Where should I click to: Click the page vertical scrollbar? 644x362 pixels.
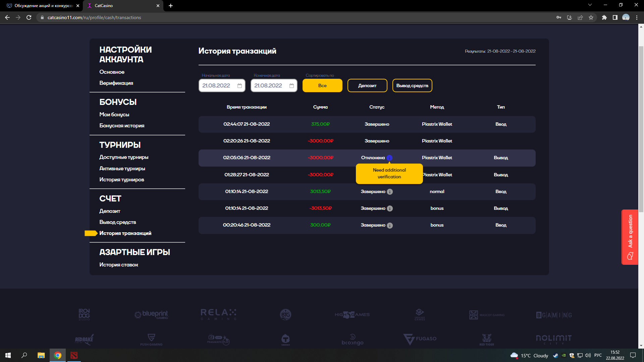641,129
